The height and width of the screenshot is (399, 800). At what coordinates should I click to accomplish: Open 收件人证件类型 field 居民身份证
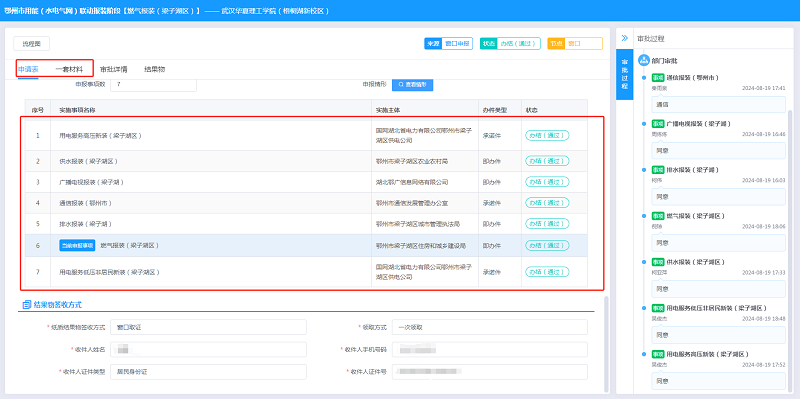[x=209, y=372]
